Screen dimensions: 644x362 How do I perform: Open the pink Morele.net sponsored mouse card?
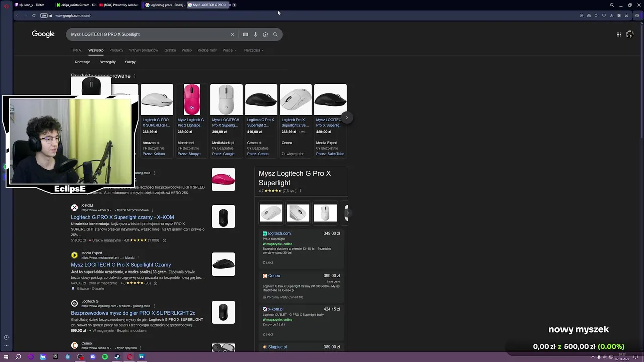click(x=191, y=121)
